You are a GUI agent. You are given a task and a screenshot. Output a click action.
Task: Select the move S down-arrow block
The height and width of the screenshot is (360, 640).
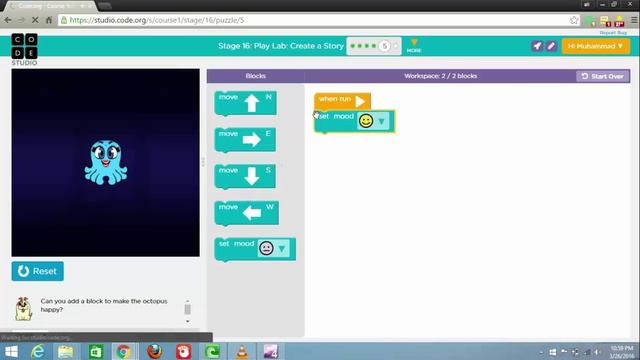point(245,176)
